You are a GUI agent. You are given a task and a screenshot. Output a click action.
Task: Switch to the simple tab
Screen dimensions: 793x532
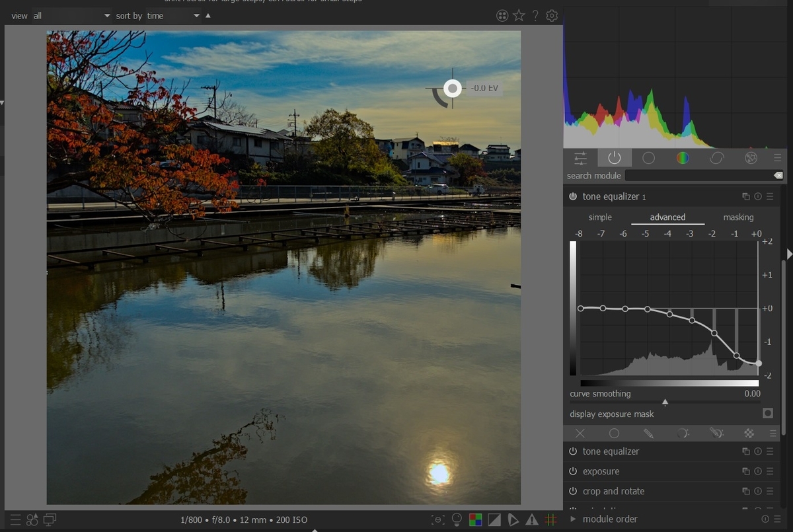[x=600, y=217]
